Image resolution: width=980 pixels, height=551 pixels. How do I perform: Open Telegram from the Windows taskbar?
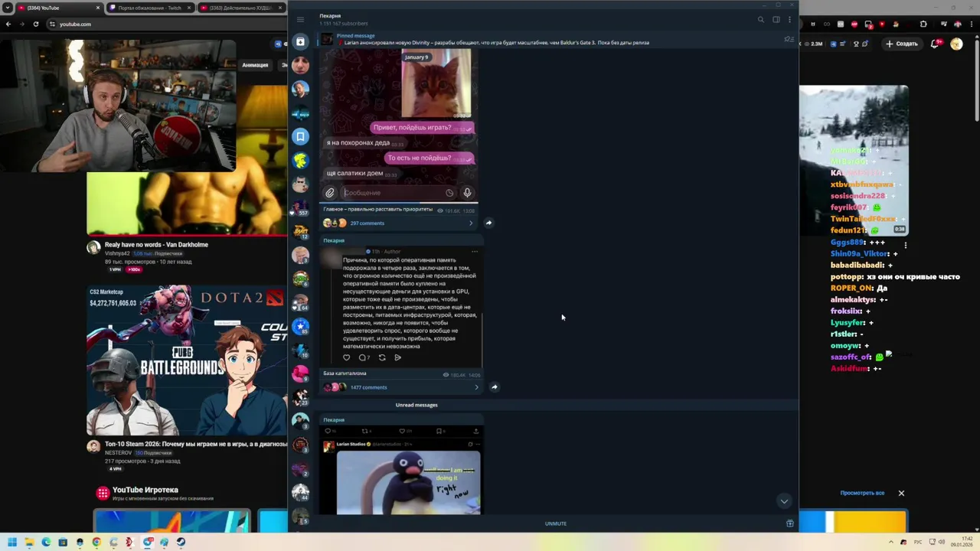coord(148,542)
